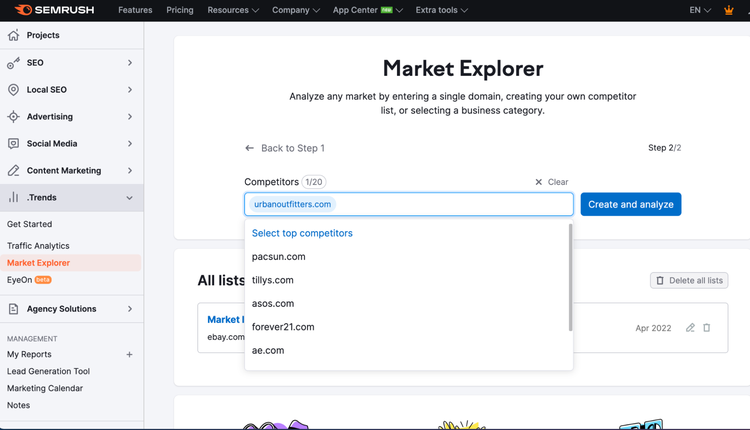The width and height of the screenshot is (750, 430).
Task: Open the Features menu item
Action: [x=135, y=10]
